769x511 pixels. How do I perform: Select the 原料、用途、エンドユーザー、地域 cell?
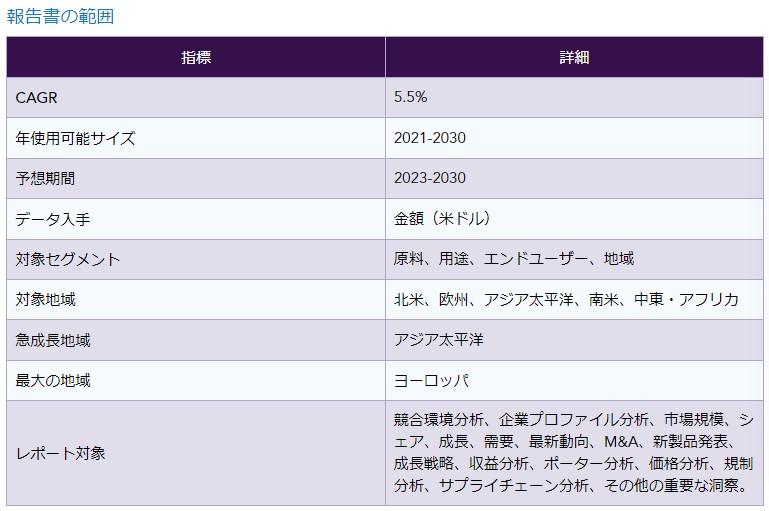(574, 259)
